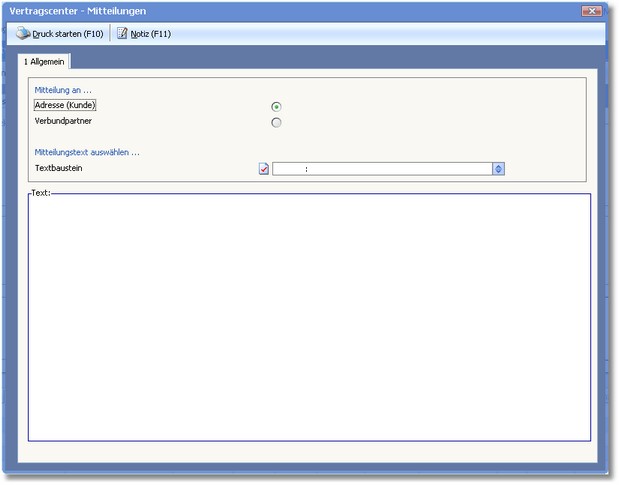Focus the Textbaustein combo box field
This screenshot has width=619, height=485.
(382, 169)
